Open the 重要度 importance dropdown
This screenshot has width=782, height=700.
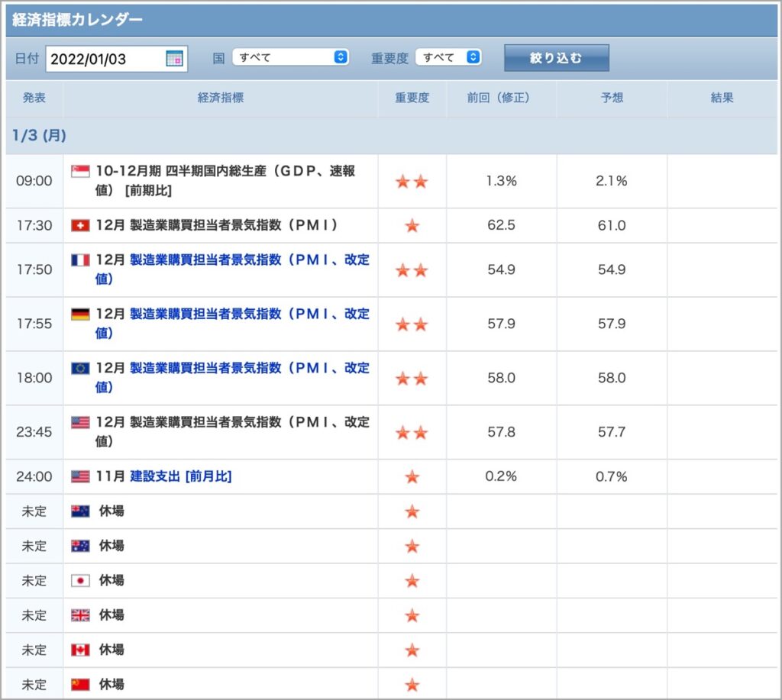(448, 57)
